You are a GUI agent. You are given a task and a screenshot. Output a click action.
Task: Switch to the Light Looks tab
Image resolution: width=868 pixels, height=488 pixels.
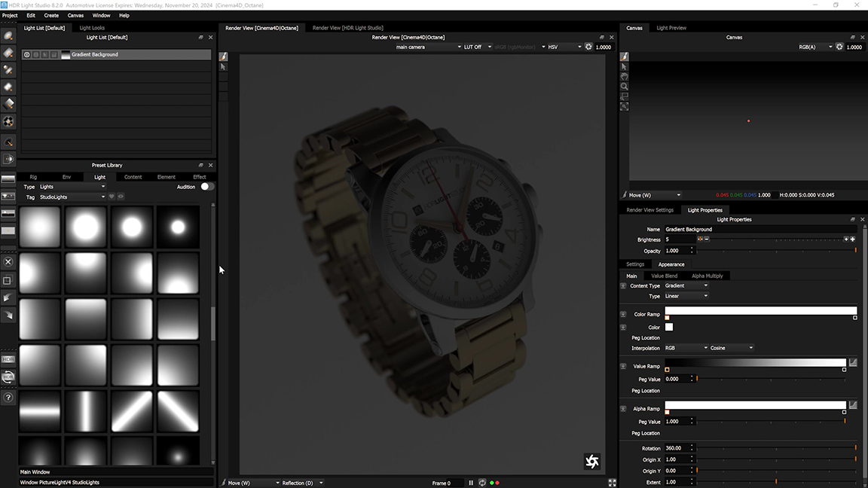tap(92, 28)
